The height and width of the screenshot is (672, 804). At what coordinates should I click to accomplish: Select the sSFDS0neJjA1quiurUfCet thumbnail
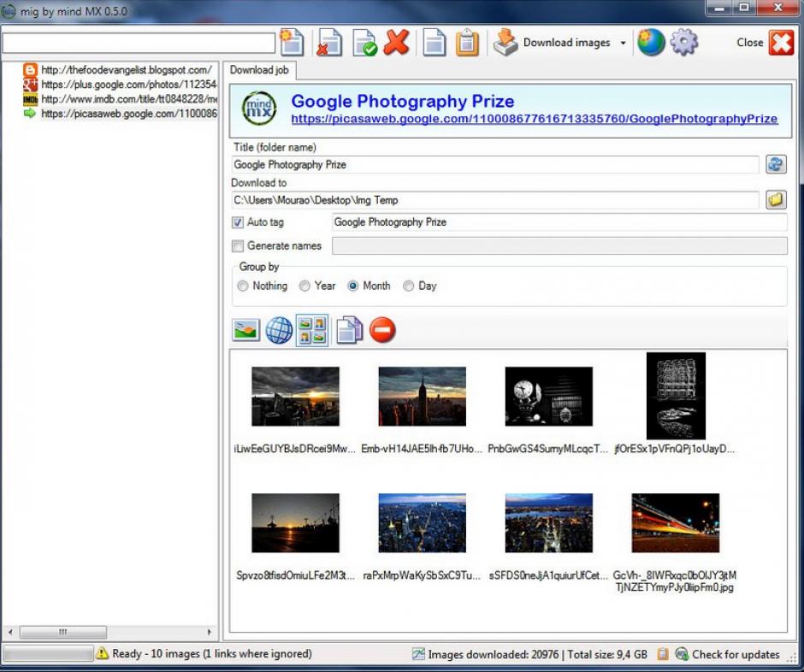(548, 523)
